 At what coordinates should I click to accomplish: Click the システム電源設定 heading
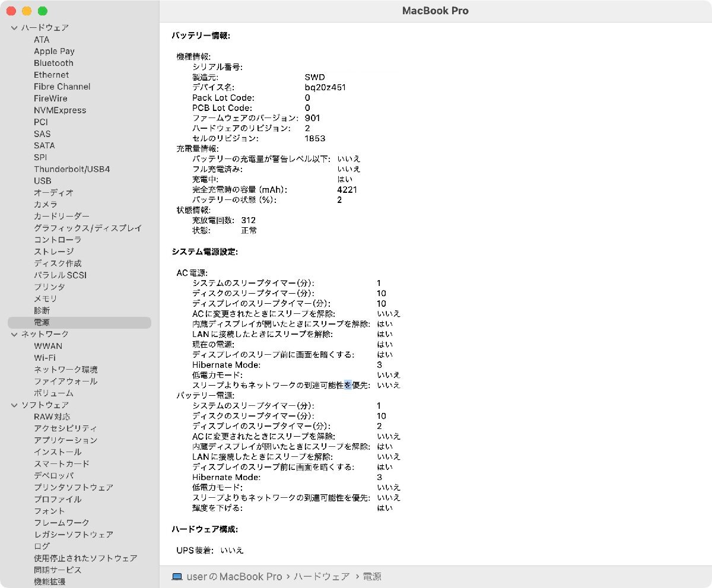point(205,252)
